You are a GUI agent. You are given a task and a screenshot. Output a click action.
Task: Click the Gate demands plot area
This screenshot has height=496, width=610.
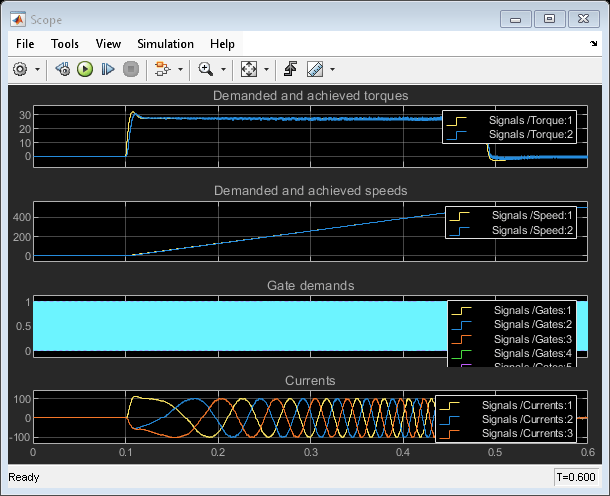tap(240, 325)
